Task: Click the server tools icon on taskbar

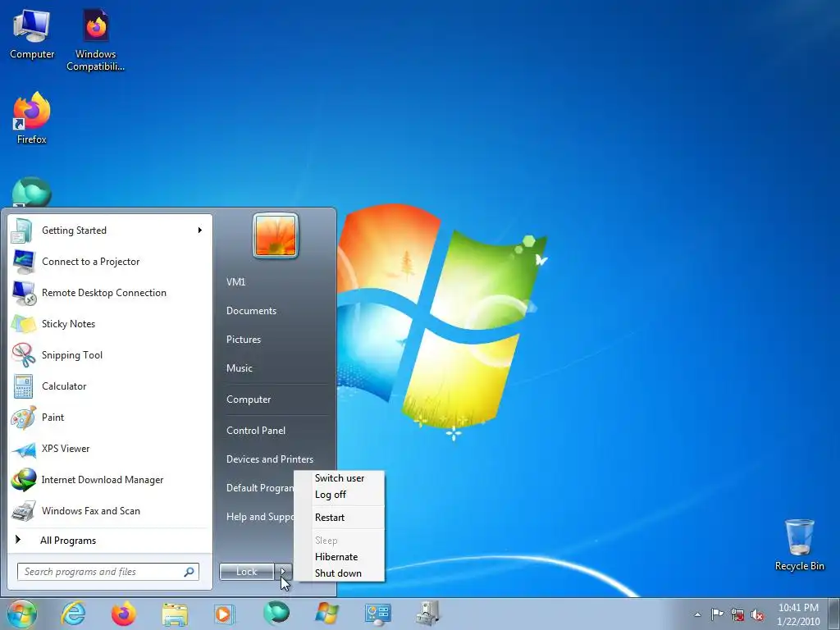Action: coord(428,614)
